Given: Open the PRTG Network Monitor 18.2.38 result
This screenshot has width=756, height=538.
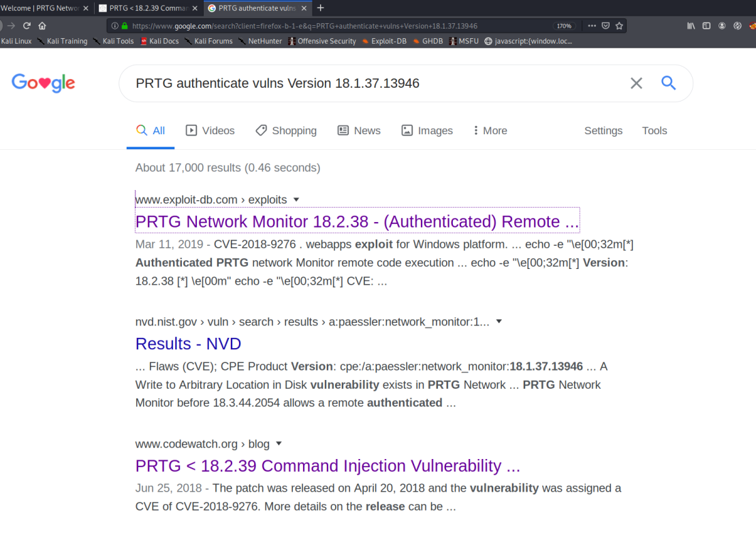Looking at the screenshot, I should (x=357, y=222).
